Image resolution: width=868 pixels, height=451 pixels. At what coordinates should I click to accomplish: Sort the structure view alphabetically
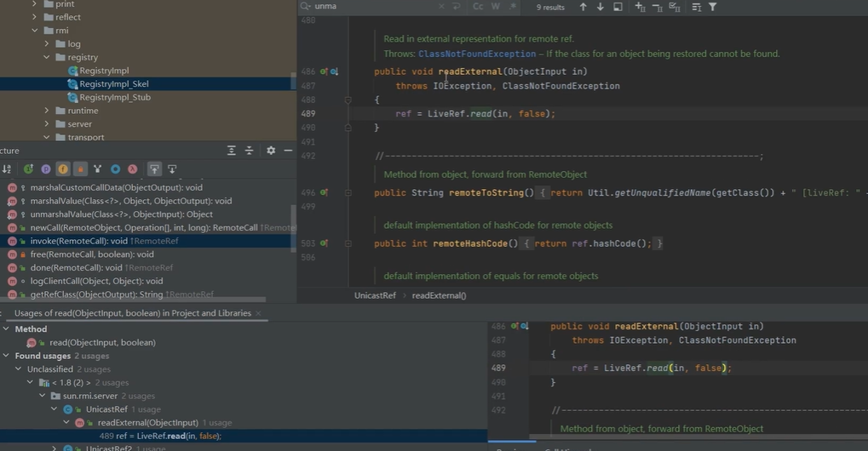[x=7, y=169]
